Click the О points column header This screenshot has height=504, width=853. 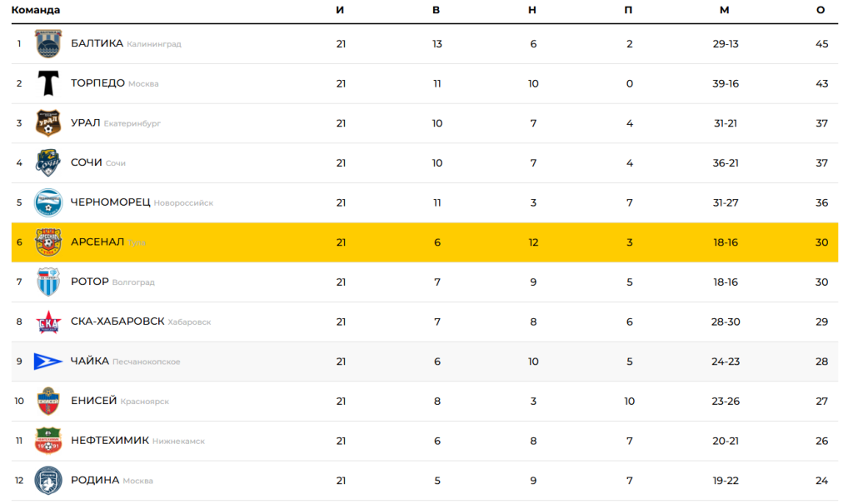click(821, 10)
